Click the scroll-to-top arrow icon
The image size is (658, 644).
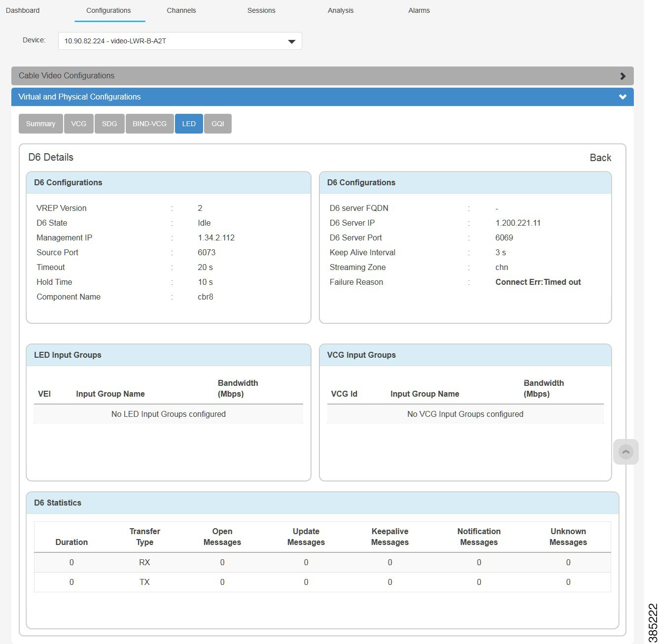pos(625,452)
